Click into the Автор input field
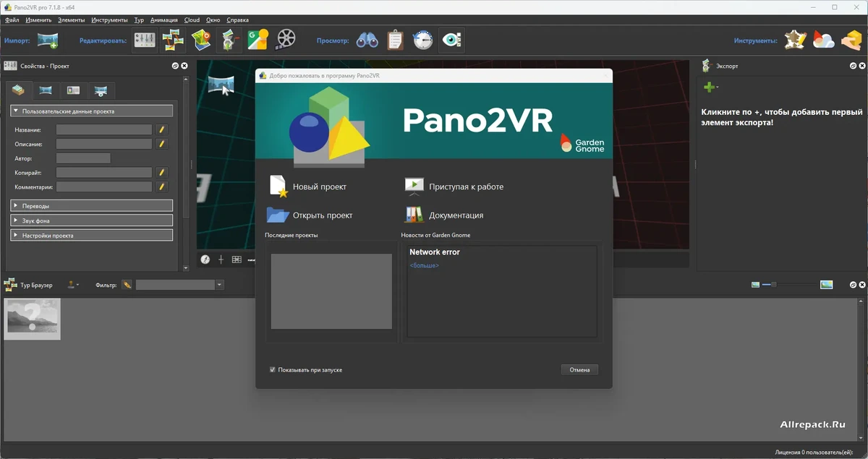Screen dimensions: 868x459 click(83, 158)
